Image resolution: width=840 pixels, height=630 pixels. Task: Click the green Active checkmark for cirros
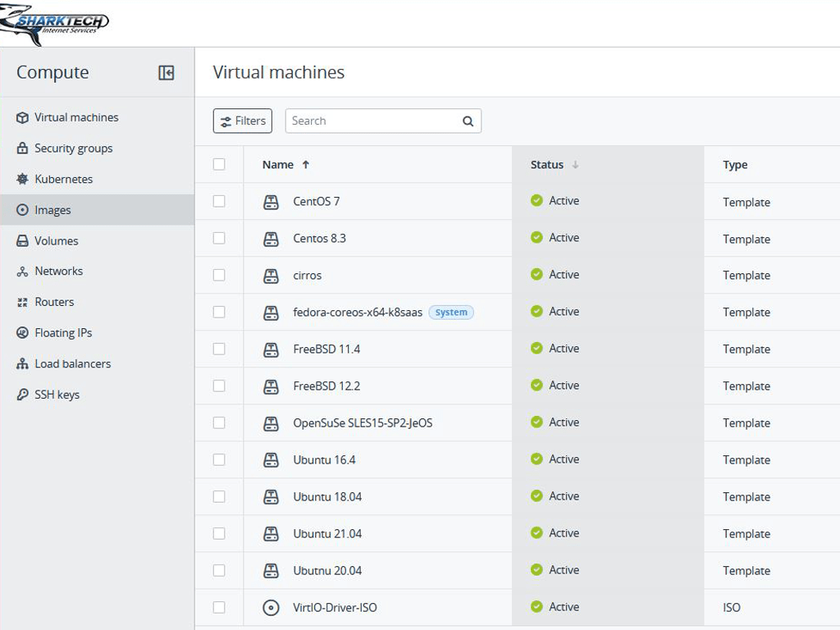pyautogui.click(x=536, y=275)
